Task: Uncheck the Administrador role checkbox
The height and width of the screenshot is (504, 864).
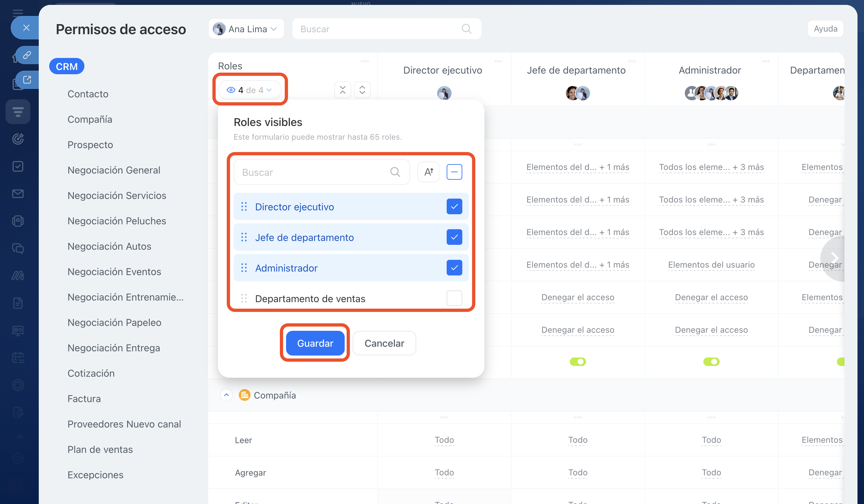Action: [454, 268]
